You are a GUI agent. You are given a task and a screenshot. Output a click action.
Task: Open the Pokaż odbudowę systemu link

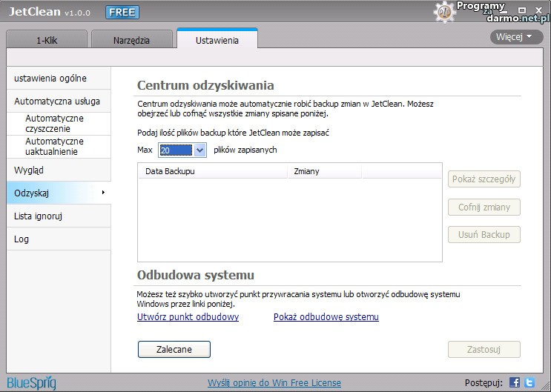click(326, 317)
